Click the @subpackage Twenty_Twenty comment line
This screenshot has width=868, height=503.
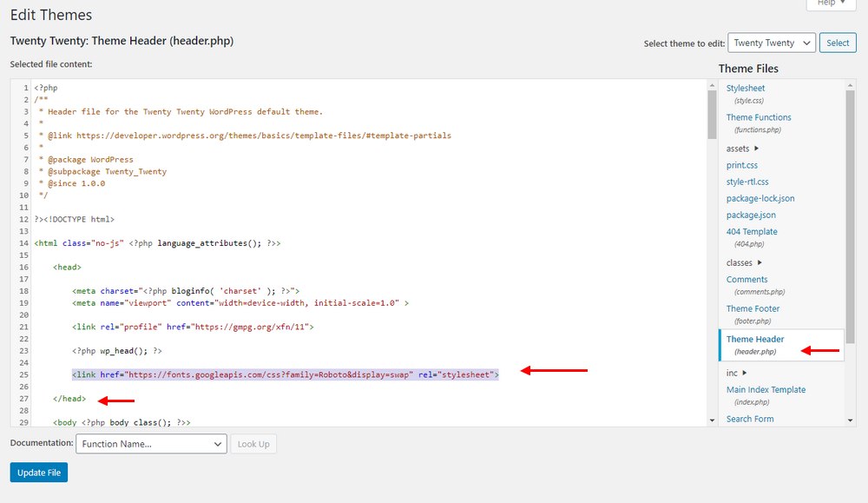(x=102, y=172)
